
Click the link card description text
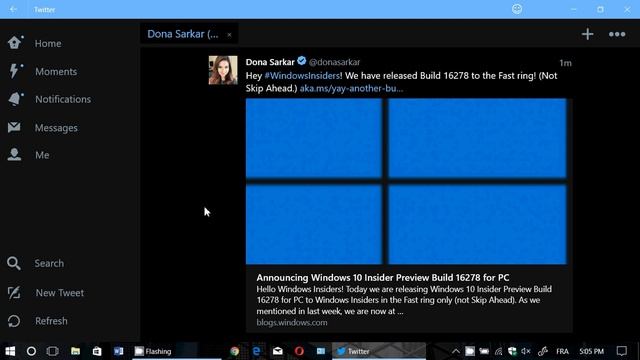point(404,300)
